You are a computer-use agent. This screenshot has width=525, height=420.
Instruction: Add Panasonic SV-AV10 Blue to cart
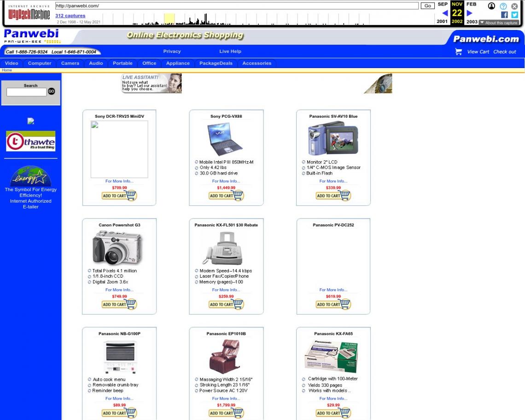click(333, 196)
